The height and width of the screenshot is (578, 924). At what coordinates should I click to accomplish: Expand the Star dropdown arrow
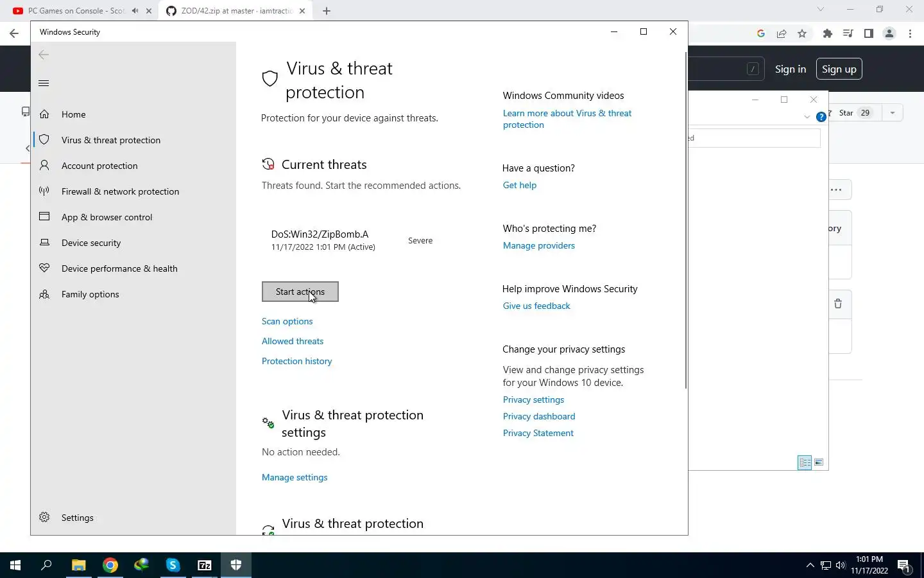892,112
